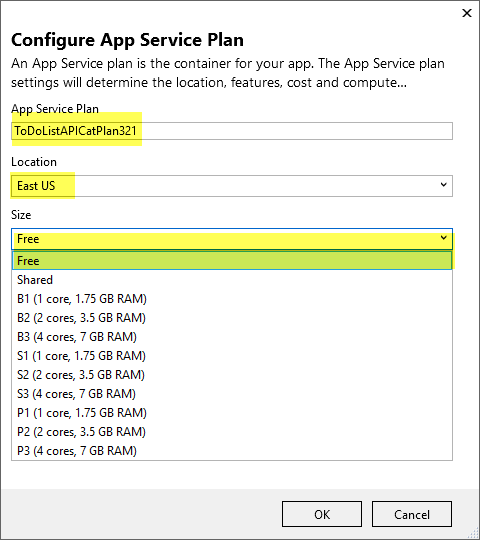Screen dimensions: 480x540
Task: Close the Configure App Service Plan dialog
Action: (x=467, y=13)
